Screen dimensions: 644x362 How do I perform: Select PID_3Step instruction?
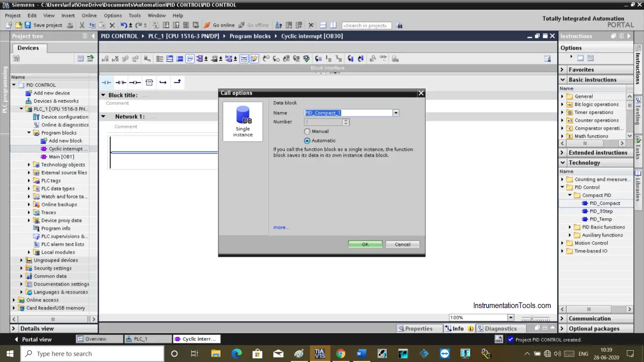click(x=601, y=211)
